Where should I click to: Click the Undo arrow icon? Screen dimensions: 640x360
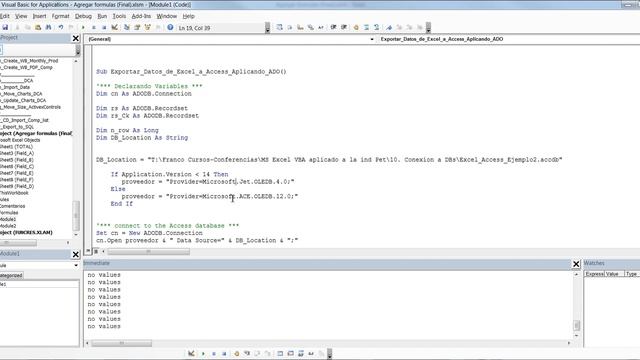(61, 27)
